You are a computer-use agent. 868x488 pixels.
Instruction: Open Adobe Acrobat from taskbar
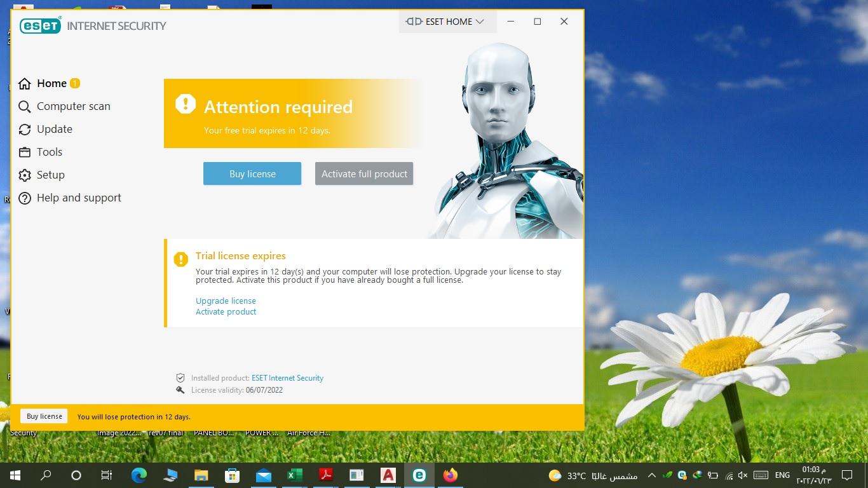(x=325, y=475)
